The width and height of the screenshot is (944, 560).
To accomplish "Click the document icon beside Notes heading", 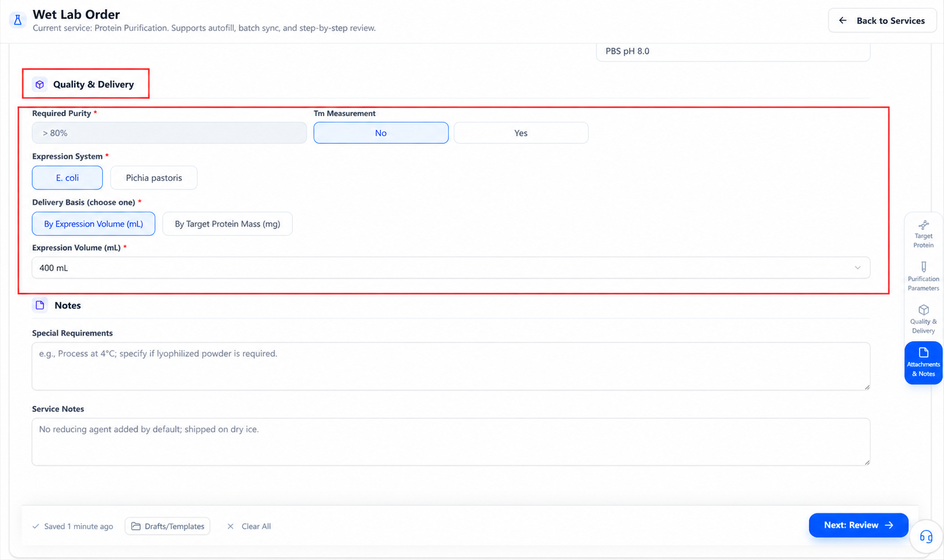I will (40, 305).
